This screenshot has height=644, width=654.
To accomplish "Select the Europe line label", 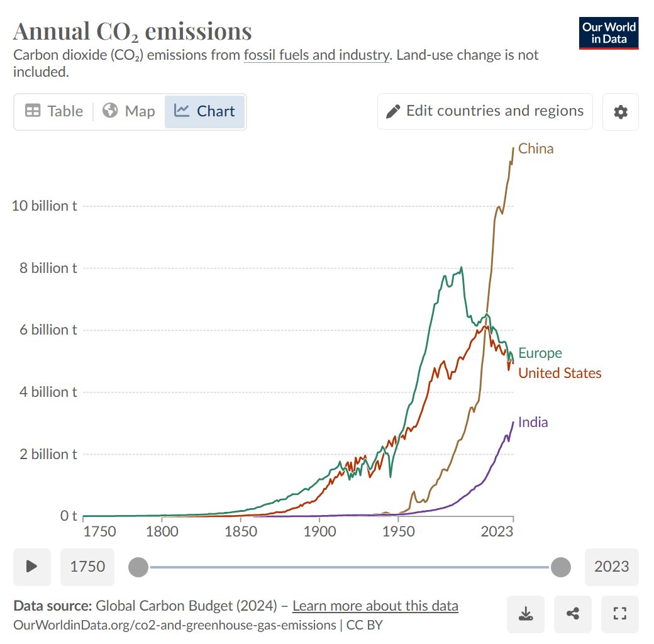I will click(540, 353).
